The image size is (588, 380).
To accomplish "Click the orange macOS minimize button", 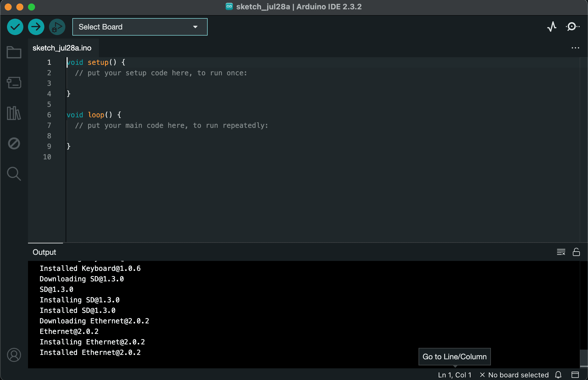I will (20, 7).
